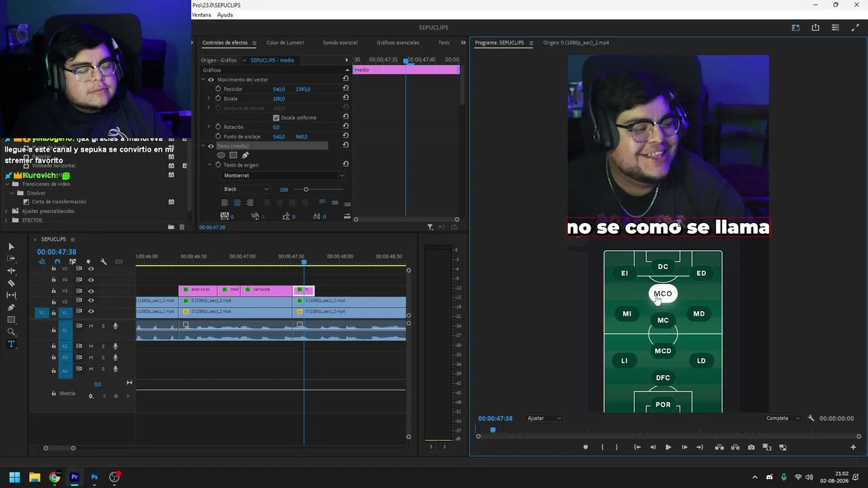The height and width of the screenshot is (488, 868).
Task: Hide track V2 output eye
Action: [x=91, y=301]
